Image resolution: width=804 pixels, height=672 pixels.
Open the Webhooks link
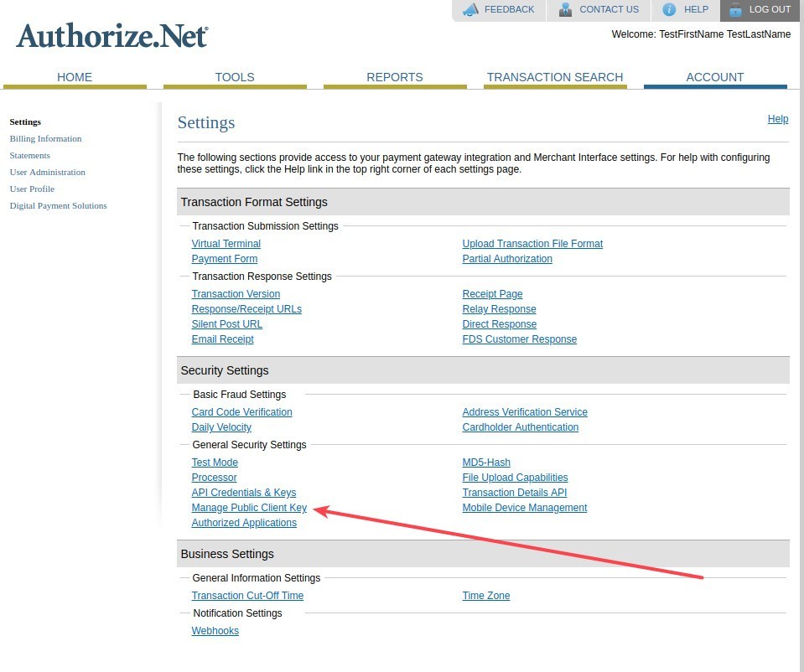click(x=215, y=631)
